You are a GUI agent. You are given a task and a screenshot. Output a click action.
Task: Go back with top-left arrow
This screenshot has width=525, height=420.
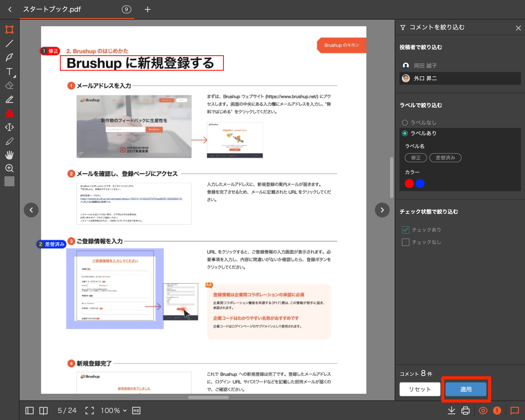click(10, 9)
